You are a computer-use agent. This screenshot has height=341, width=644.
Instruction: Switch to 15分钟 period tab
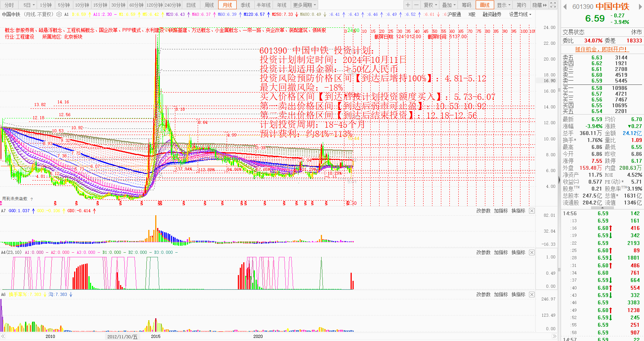(100, 5)
